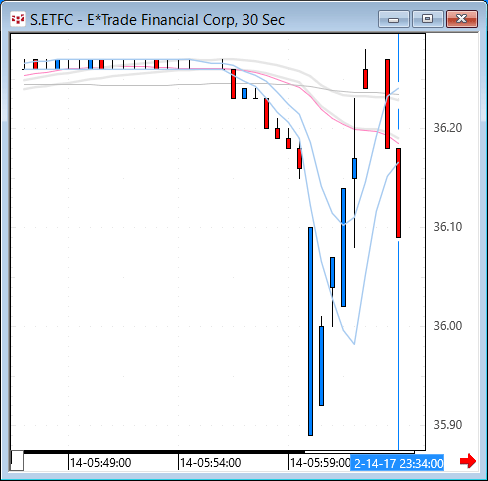Screen dimensions: 488x481
Task: Select the last red candlestick on the chart
Action: click(x=398, y=193)
